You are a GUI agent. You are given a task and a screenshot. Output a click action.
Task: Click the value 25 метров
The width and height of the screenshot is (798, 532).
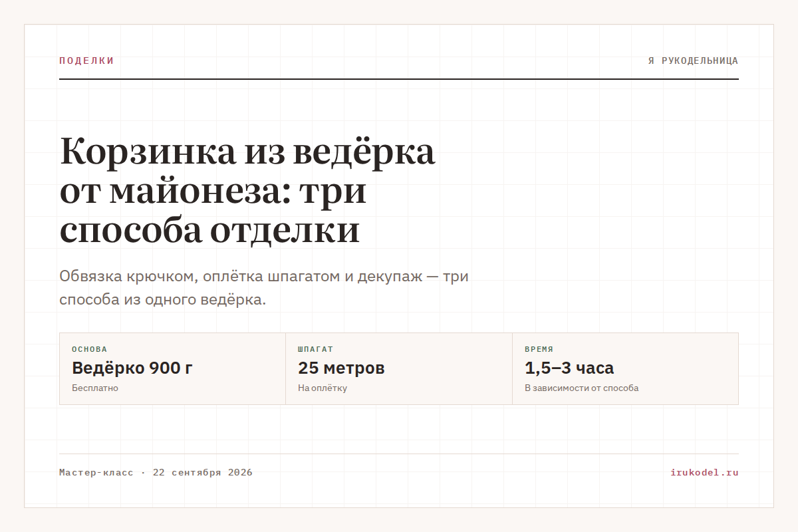click(x=341, y=368)
